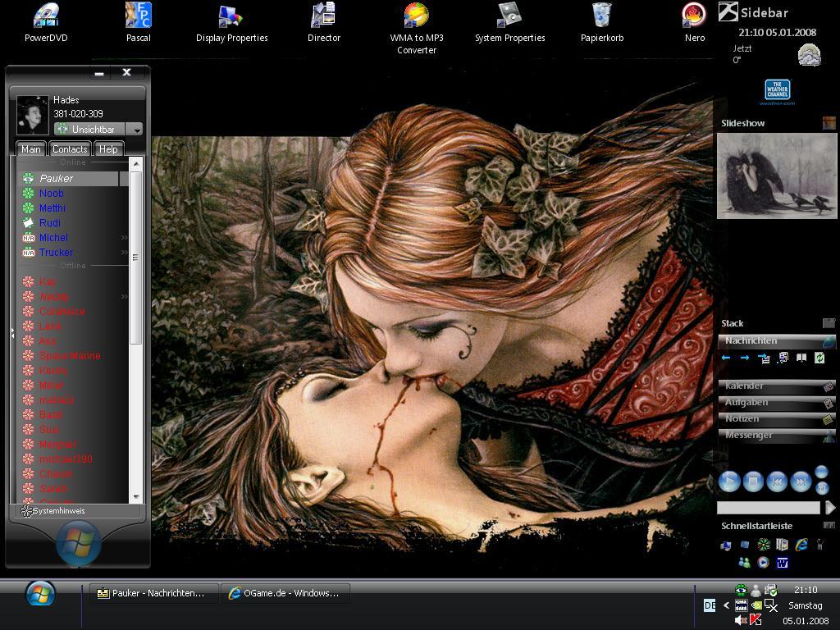Click the Internet Explorer icon in Schnellstartleiste
Screen dimensions: 840x630
coord(801,545)
